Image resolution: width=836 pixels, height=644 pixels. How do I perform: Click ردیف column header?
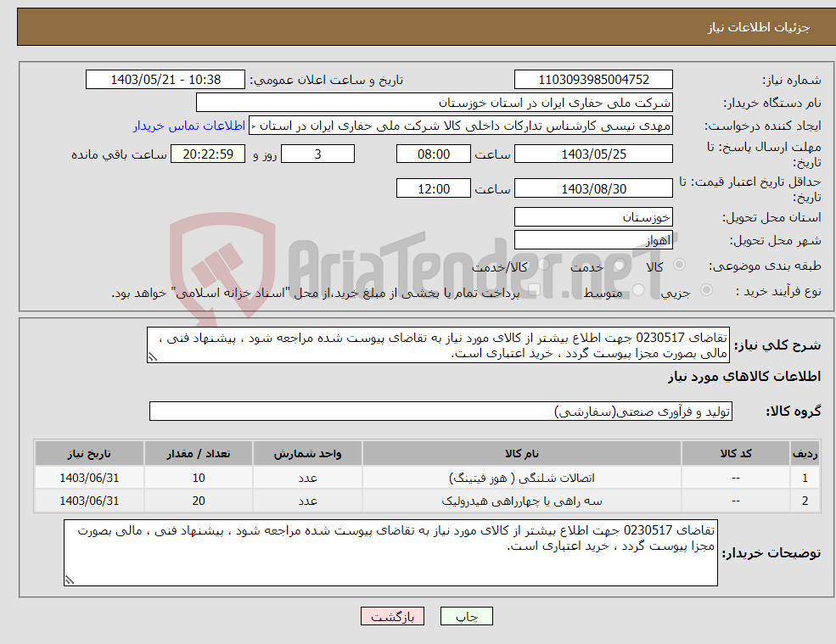tap(805, 454)
